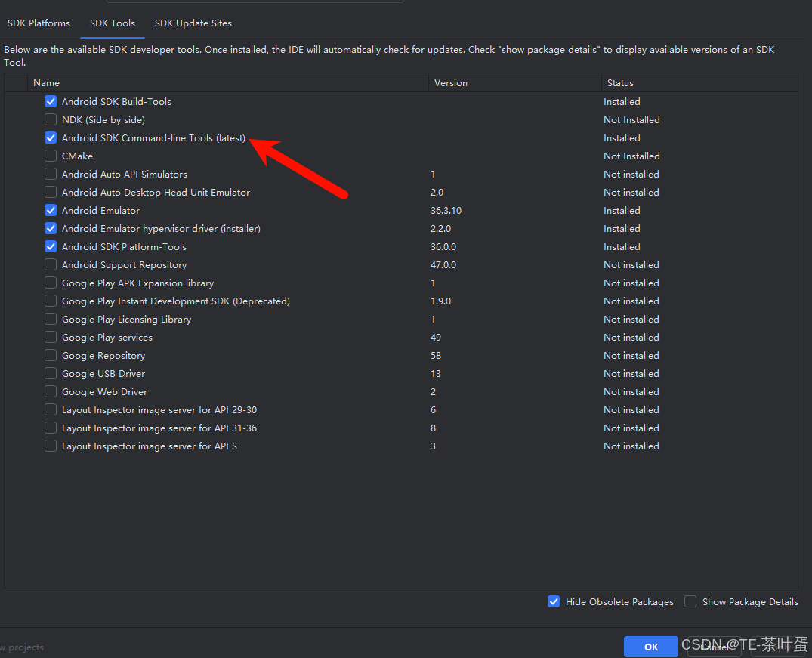Check Android Auto Desktop Head Unit Emulator
The image size is (812, 658).
[x=51, y=192]
